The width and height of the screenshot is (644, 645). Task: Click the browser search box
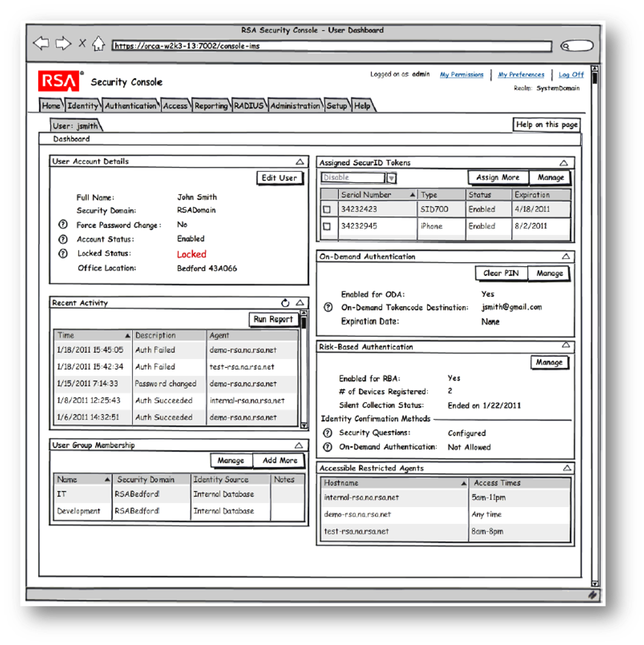tap(577, 45)
